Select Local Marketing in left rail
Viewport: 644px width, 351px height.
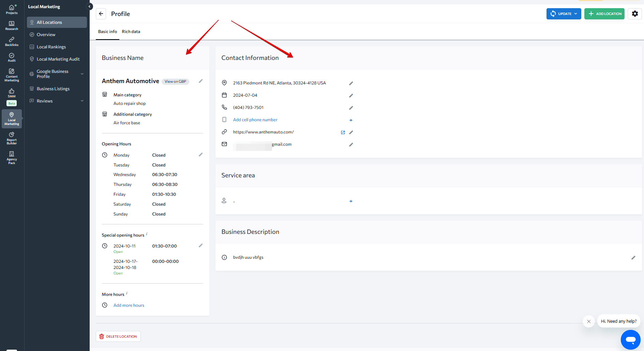tap(12, 118)
